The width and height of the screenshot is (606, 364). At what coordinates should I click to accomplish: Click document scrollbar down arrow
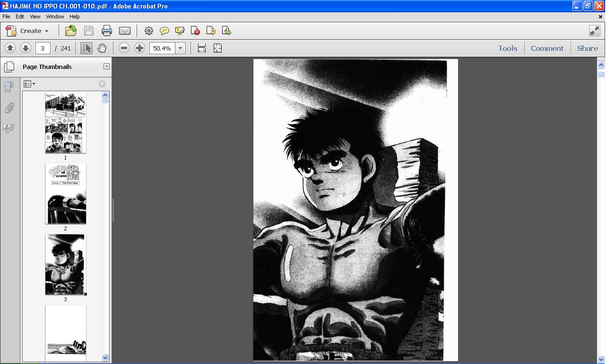(601, 359)
